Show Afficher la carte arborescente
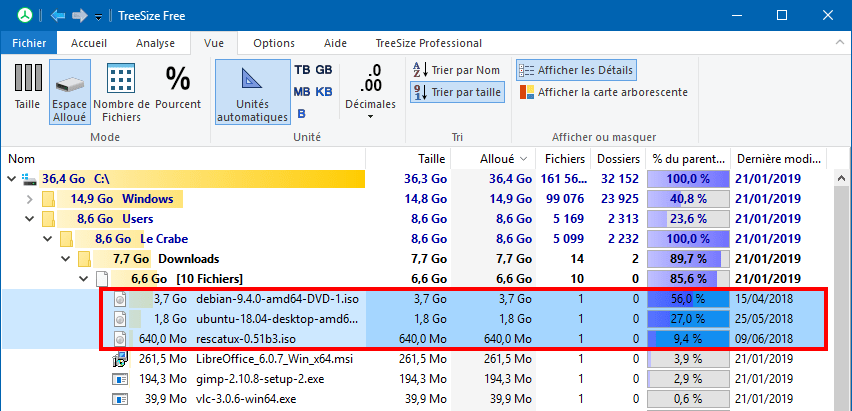852x411 pixels. click(x=604, y=92)
